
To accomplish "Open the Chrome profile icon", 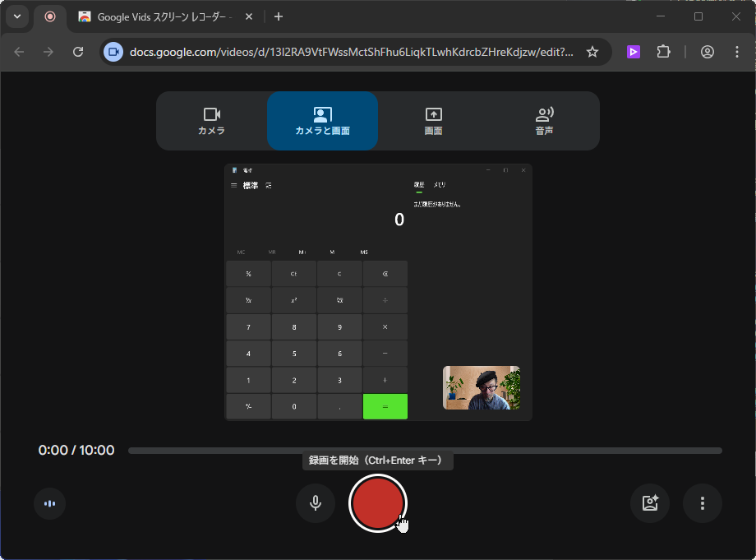I will [x=708, y=52].
